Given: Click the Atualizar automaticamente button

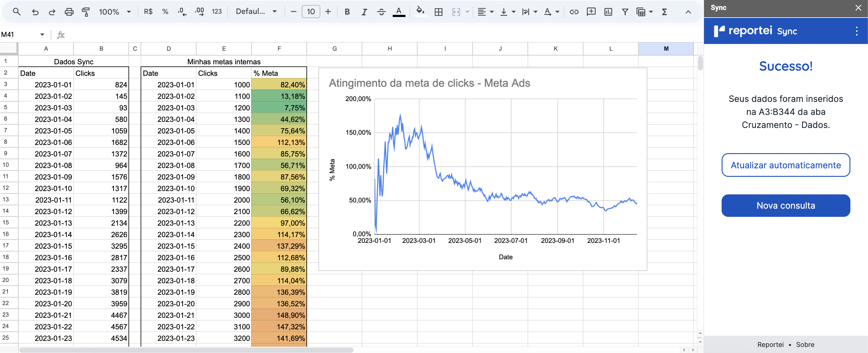Looking at the screenshot, I should tap(785, 165).
